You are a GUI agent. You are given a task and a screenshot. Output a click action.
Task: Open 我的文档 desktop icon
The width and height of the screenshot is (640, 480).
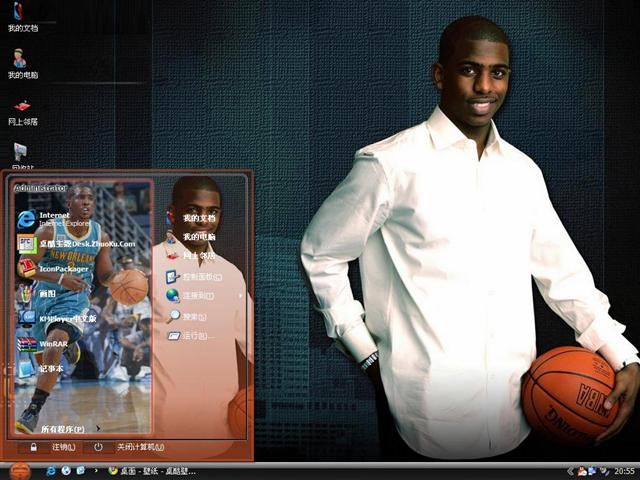[x=22, y=17]
